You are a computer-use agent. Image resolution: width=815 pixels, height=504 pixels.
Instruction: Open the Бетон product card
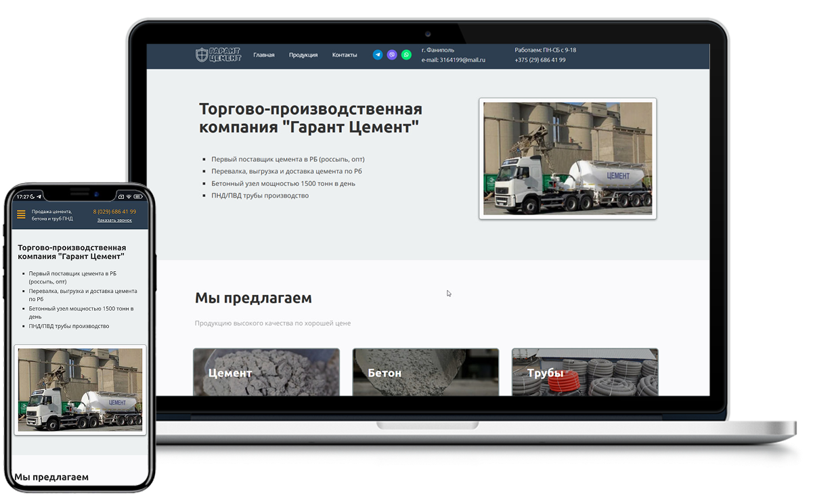426,372
